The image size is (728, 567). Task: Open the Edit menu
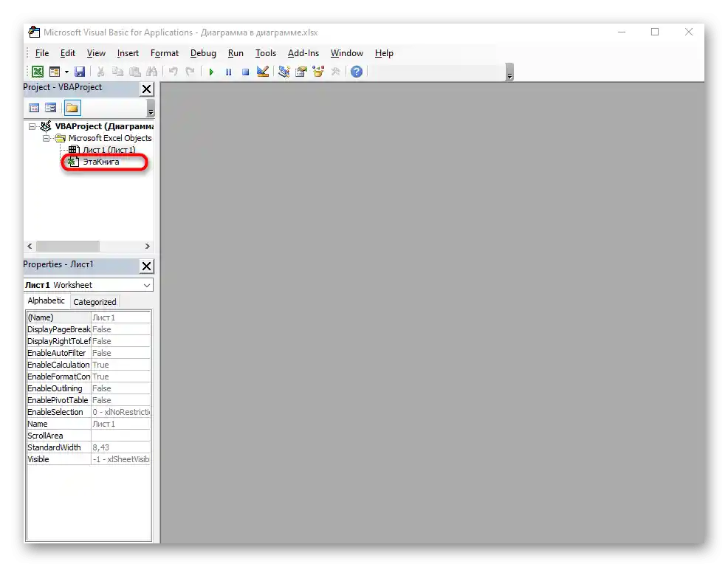click(68, 53)
